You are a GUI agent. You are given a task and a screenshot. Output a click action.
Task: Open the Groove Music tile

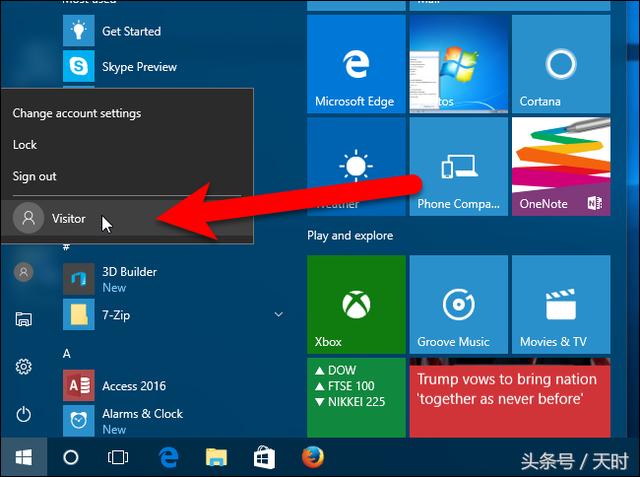[459, 304]
